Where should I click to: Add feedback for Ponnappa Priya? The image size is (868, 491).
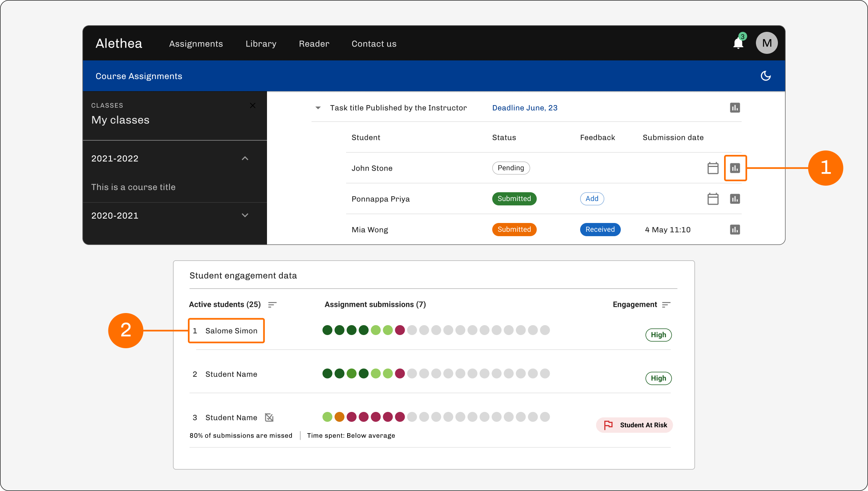click(x=592, y=199)
